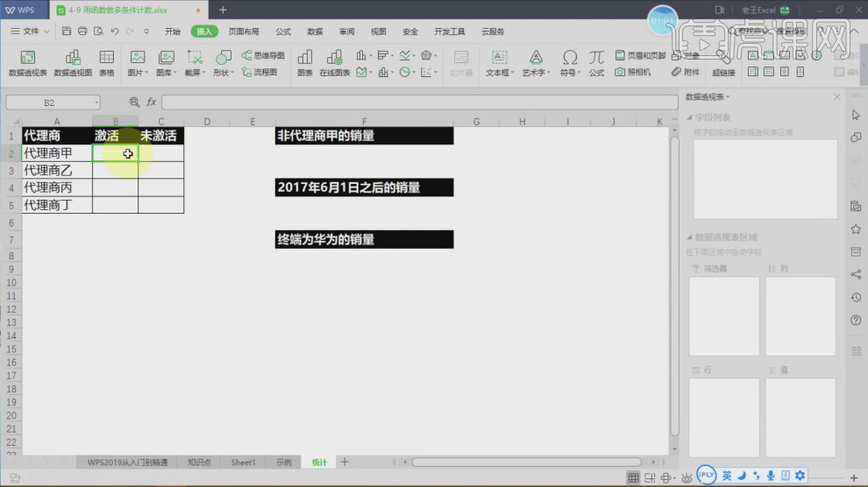The height and width of the screenshot is (487, 868).
Task: Insert a PivotChart (数据透视图)
Action: 73,63
